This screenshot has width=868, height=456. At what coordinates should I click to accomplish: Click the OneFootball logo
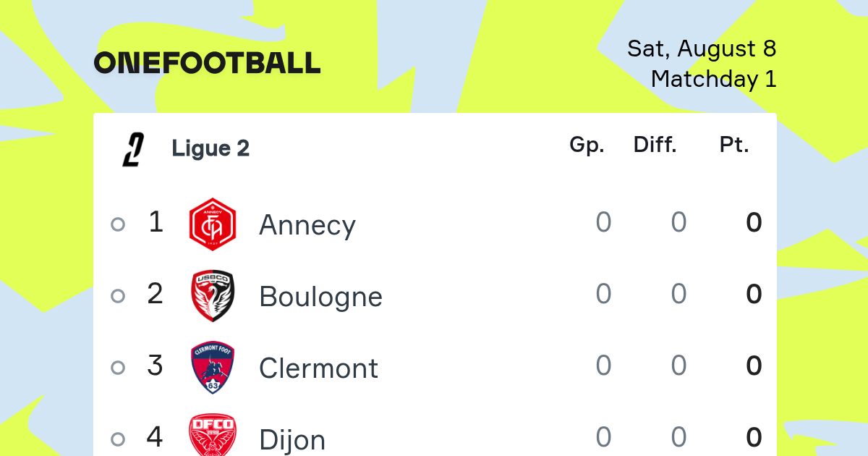point(208,63)
